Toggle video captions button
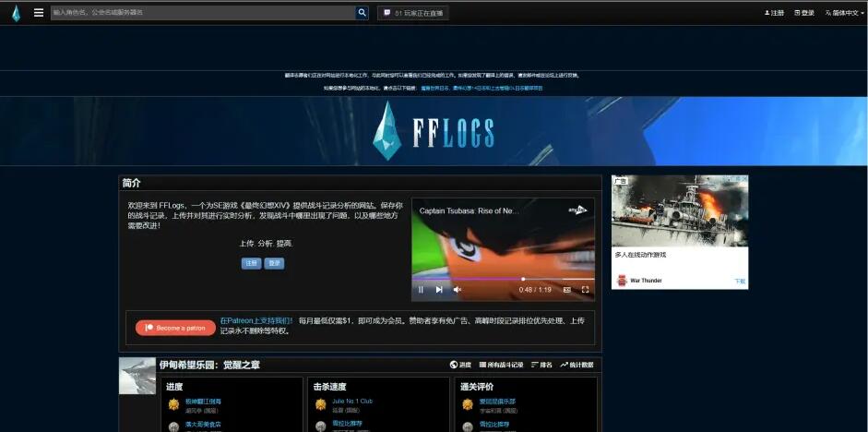Image resolution: width=868 pixels, height=432 pixels. pyautogui.click(x=566, y=290)
